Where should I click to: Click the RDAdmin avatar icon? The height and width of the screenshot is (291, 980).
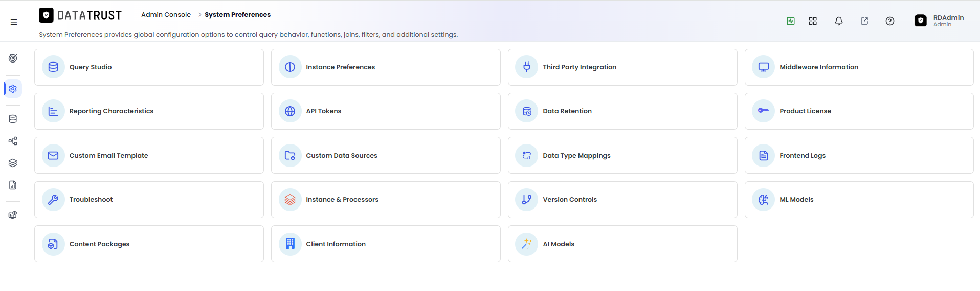coord(921,20)
